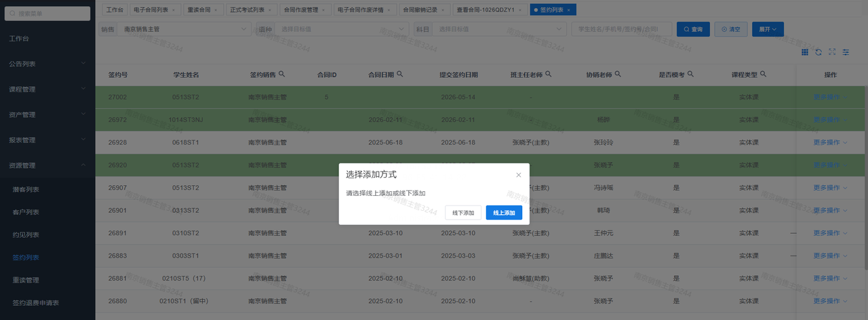Image resolution: width=868 pixels, height=320 pixels.
Task: Click the 查询 search button
Action: coord(693,29)
